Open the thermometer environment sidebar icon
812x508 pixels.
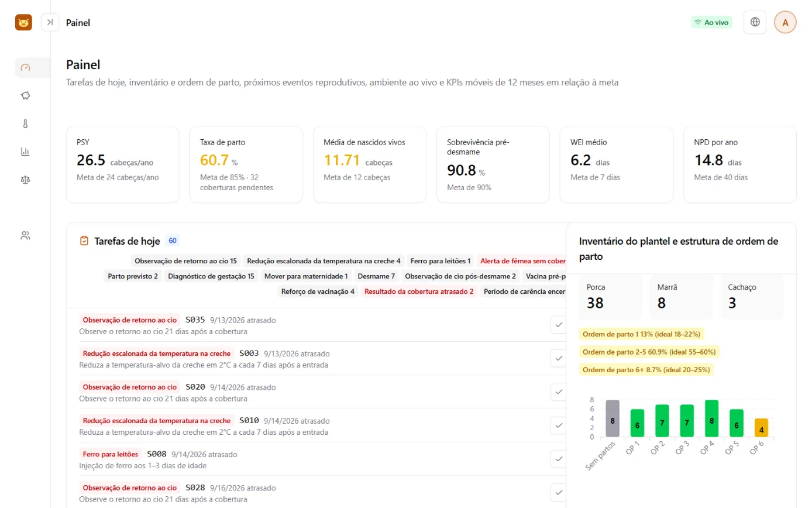coord(25,123)
